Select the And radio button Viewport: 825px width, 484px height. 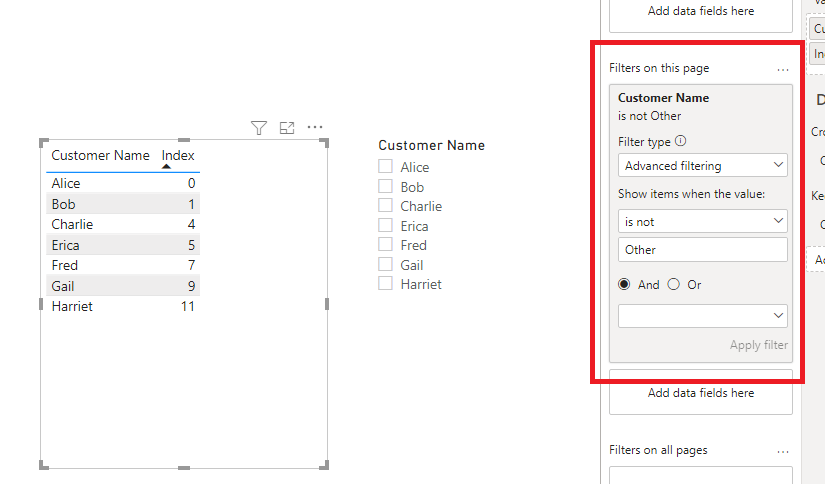coord(624,285)
